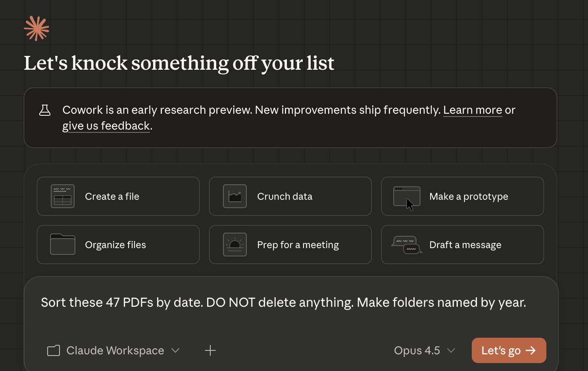
Task: Select the Organize files suggestion card
Action: tap(118, 245)
